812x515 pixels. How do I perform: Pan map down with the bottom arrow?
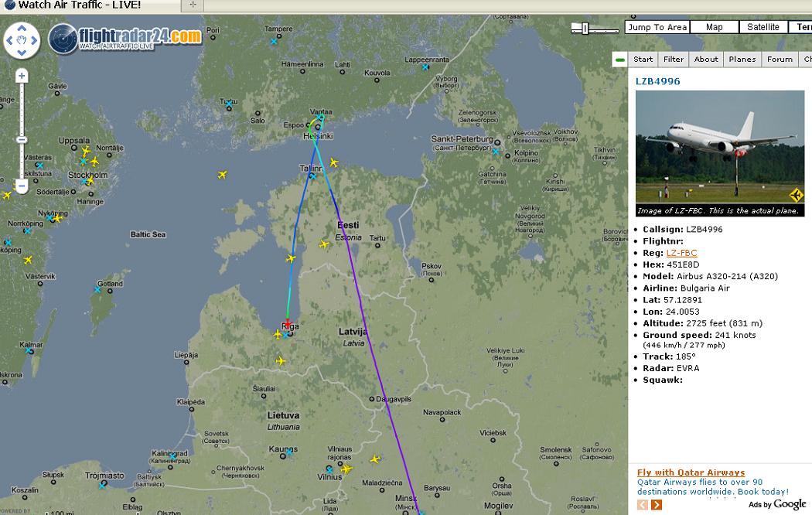click(x=22, y=53)
